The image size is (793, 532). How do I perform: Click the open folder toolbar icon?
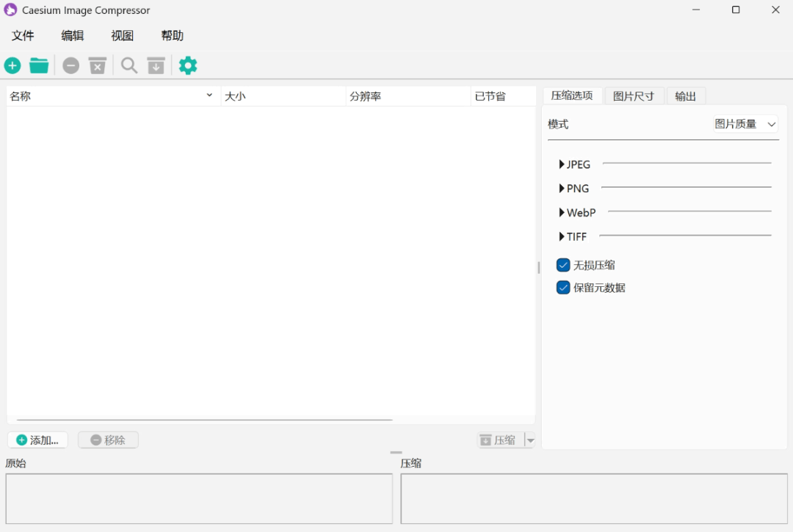[x=39, y=66]
